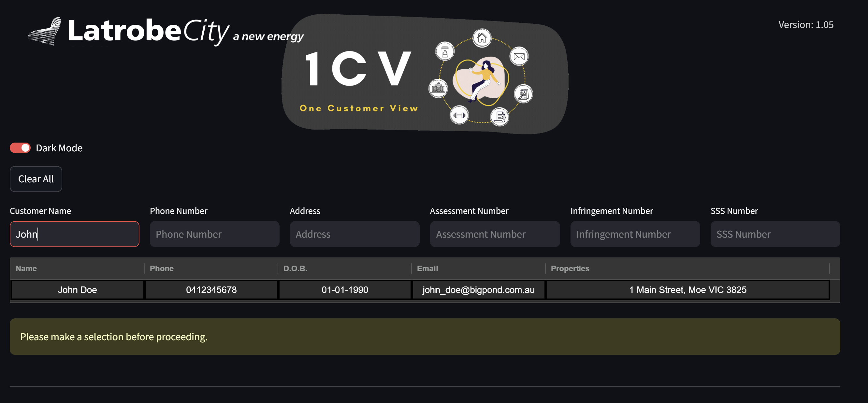
Task: Click the Assessment Number input field
Action: coord(495,234)
